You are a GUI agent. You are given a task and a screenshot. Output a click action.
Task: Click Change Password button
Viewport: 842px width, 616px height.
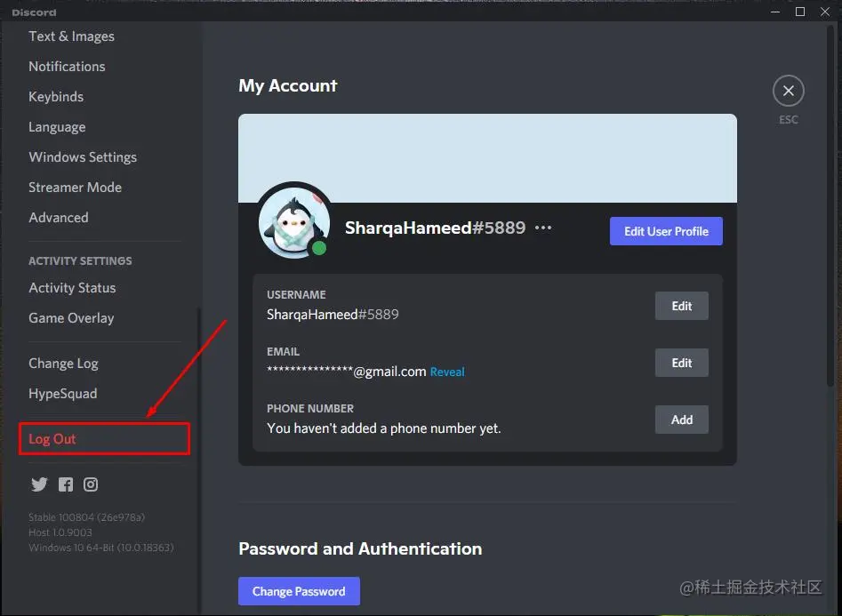[299, 591]
